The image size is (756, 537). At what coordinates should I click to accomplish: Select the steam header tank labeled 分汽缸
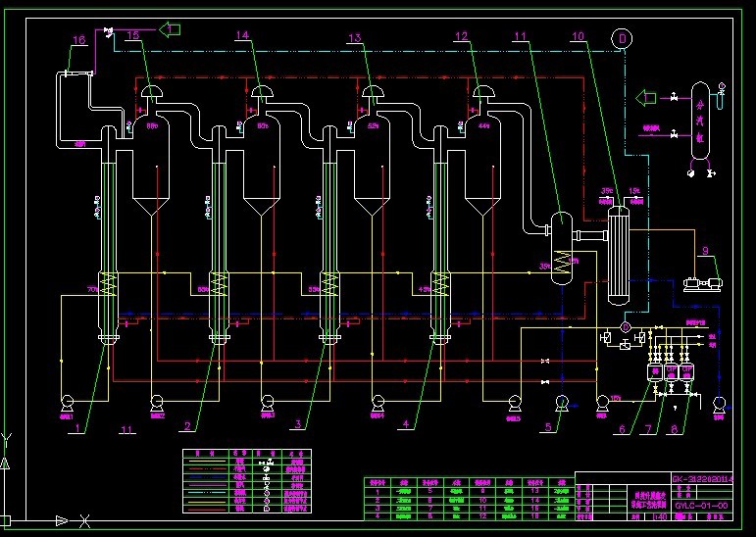point(700,121)
